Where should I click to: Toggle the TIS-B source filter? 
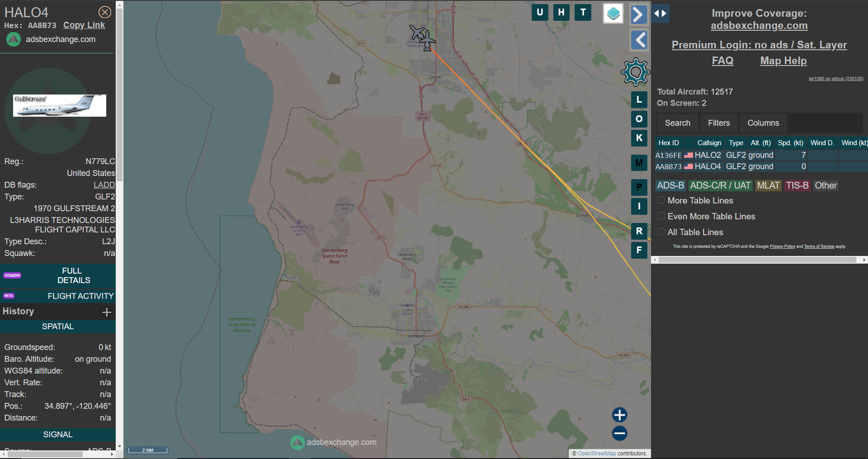point(797,185)
